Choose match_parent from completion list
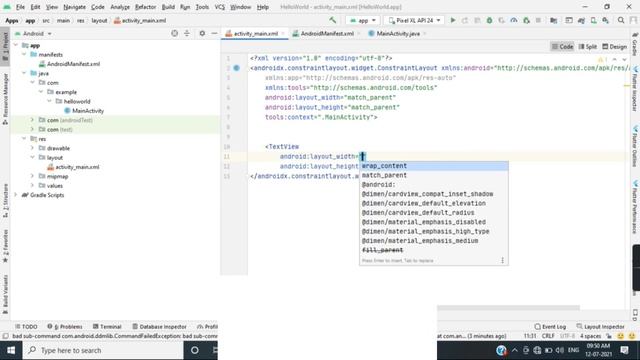640x360 pixels. pos(433,175)
